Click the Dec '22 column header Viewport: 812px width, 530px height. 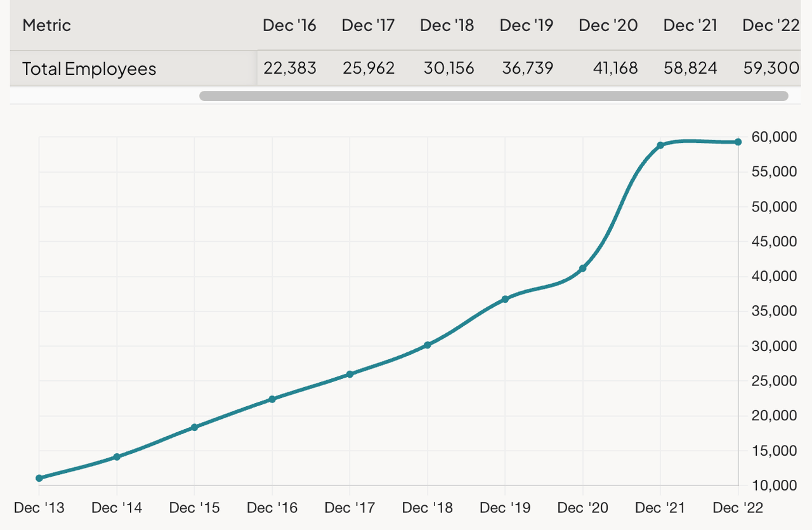point(771,25)
